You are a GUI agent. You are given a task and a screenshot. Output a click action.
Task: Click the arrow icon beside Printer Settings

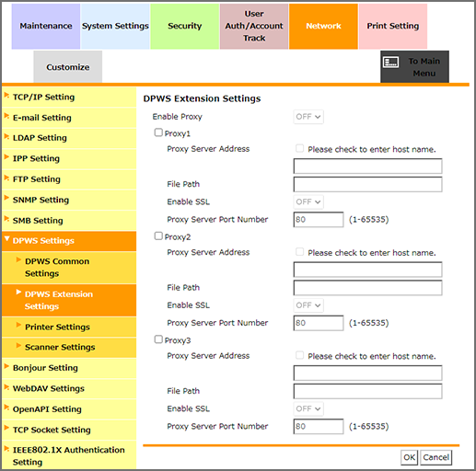(x=18, y=325)
